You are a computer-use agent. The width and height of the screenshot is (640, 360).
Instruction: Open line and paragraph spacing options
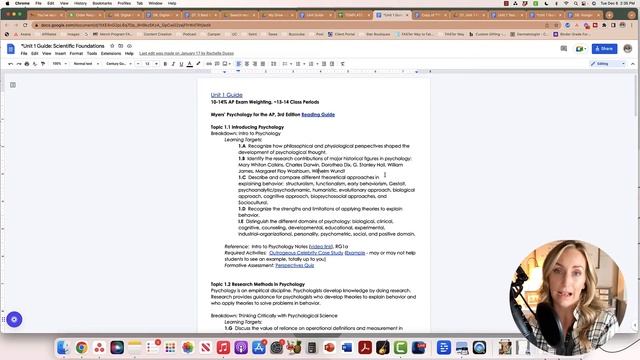click(273, 64)
